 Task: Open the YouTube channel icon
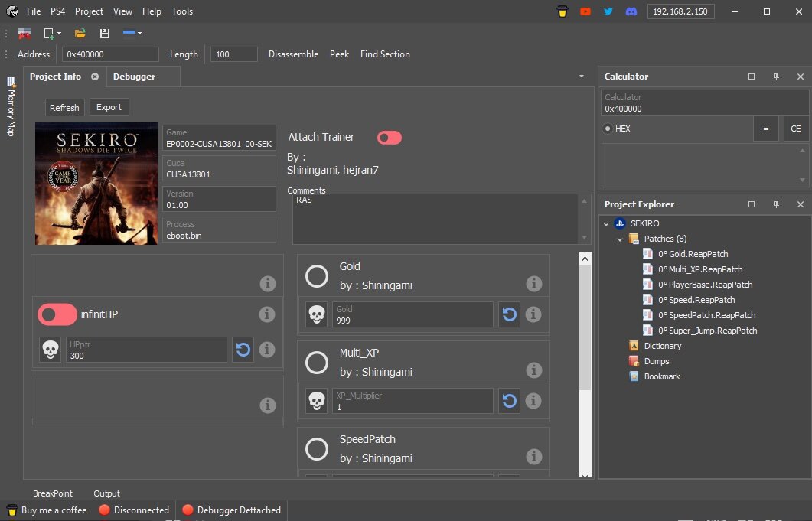585,11
